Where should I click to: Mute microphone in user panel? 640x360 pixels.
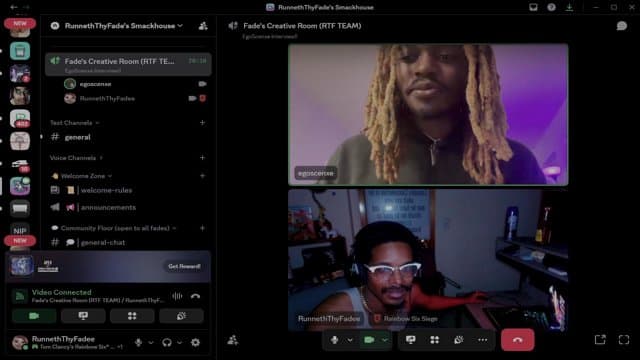point(138,342)
